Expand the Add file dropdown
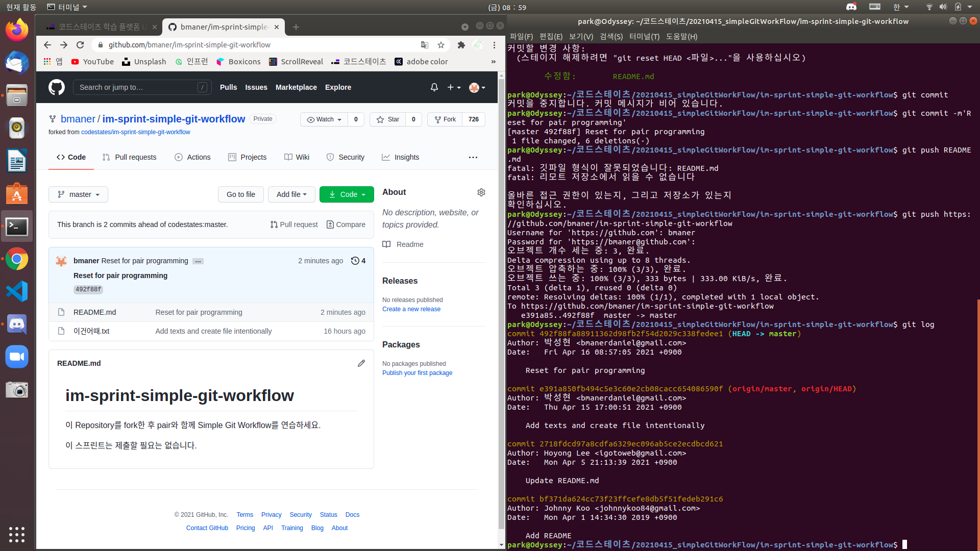Image resolution: width=980 pixels, height=551 pixels. [x=291, y=194]
